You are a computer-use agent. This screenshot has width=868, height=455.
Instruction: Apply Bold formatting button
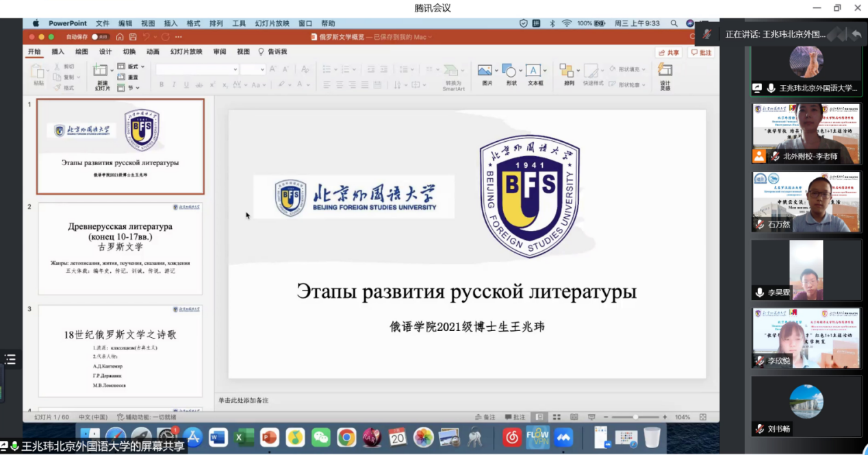pyautogui.click(x=162, y=85)
